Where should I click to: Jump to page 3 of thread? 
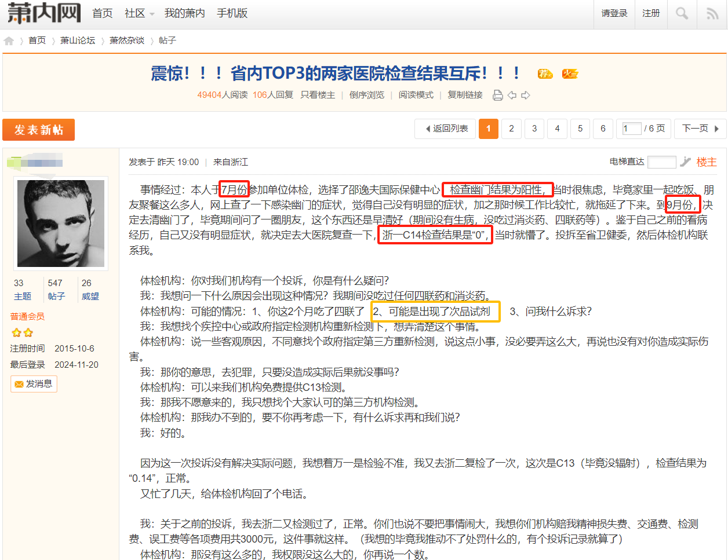tap(534, 129)
